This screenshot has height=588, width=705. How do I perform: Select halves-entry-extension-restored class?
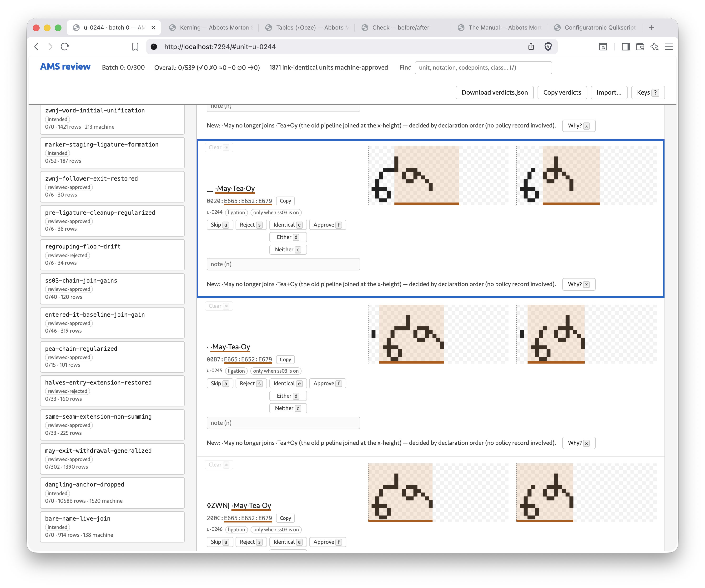point(112,390)
